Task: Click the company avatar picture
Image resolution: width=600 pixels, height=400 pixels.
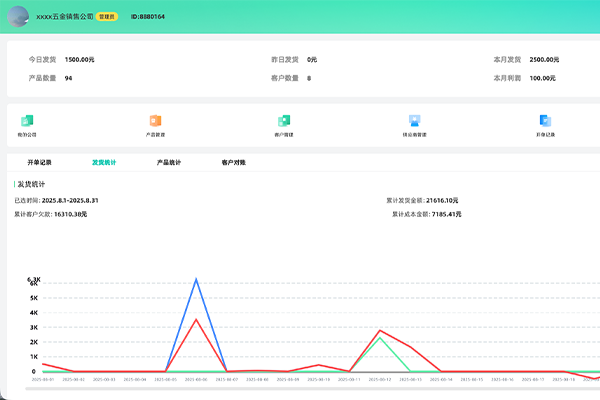Action: tap(18, 16)
